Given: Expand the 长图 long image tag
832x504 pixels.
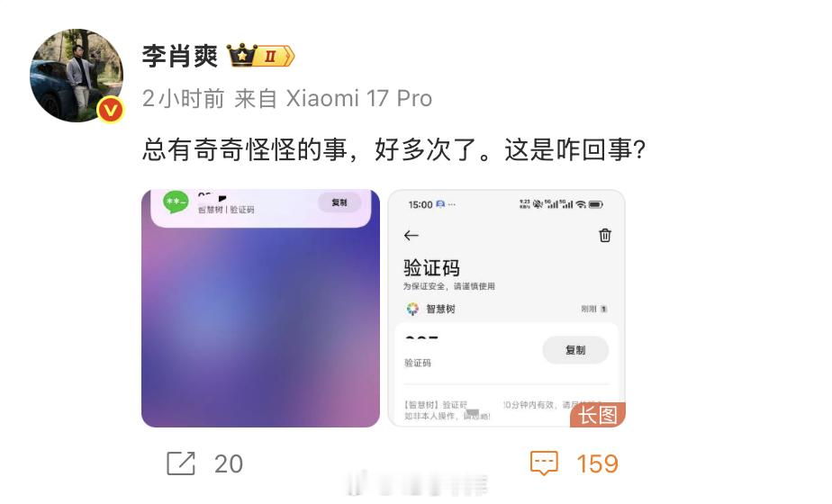Looking at the screenshot, I should 598,415.
